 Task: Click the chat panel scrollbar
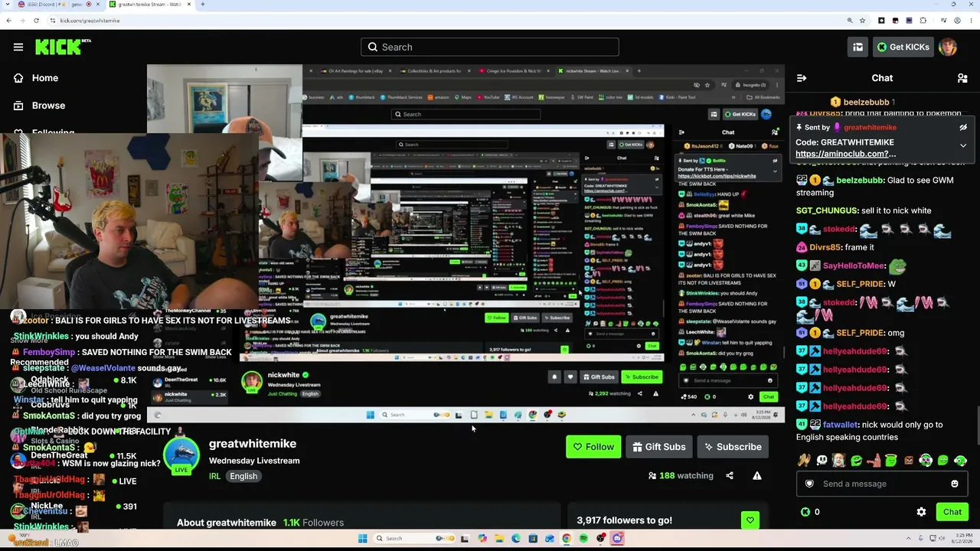tap(977, 426)
